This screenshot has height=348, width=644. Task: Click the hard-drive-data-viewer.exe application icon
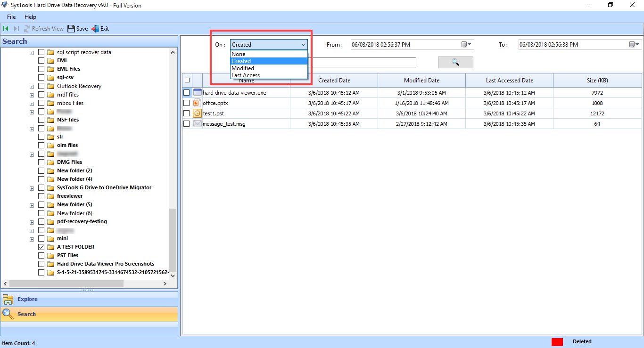197,92
